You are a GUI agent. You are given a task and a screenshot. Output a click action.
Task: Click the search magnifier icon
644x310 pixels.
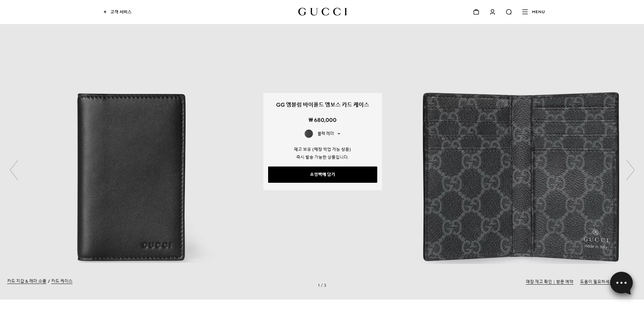(x=509, y=12)
